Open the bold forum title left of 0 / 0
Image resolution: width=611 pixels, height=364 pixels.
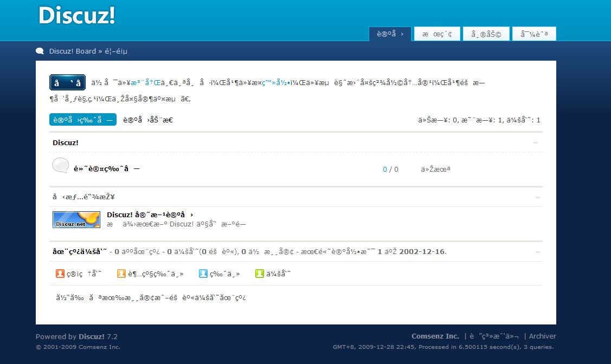107,168
